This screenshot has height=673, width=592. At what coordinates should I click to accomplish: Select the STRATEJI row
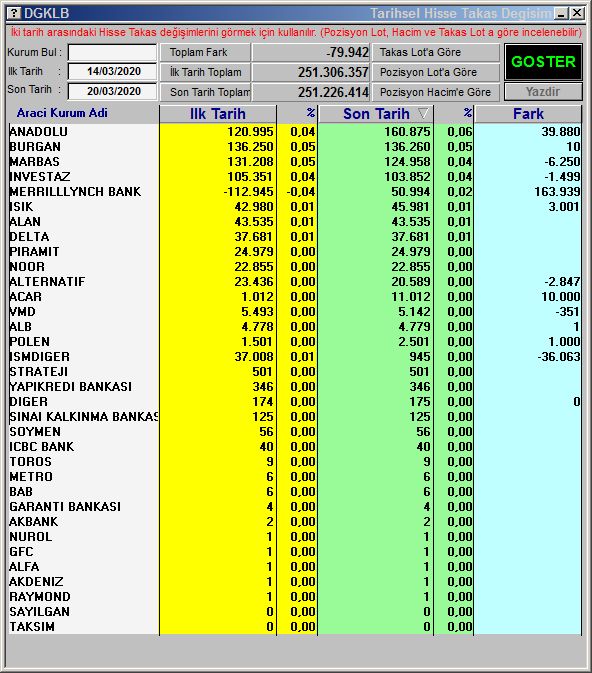click(x=295, y=372)
